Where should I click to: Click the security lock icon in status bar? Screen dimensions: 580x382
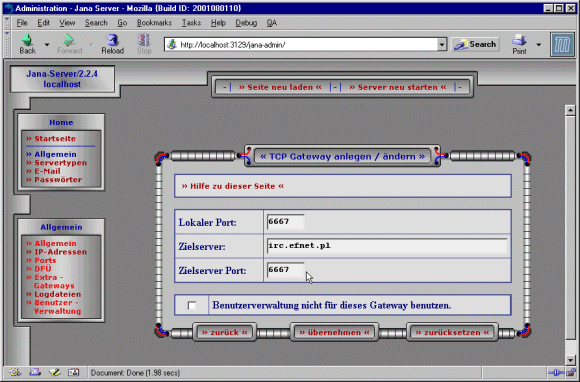[570, 373]
